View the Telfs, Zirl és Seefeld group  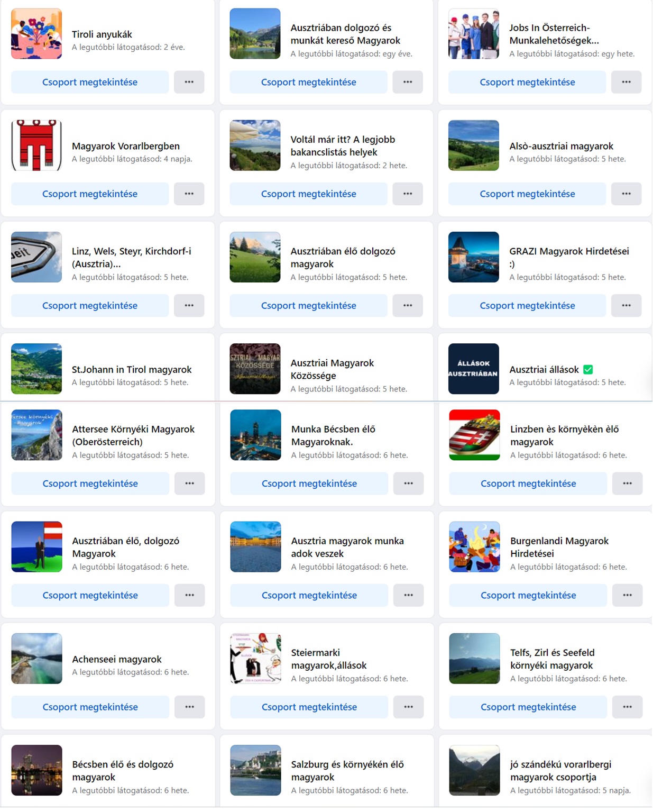pos(528,707)
